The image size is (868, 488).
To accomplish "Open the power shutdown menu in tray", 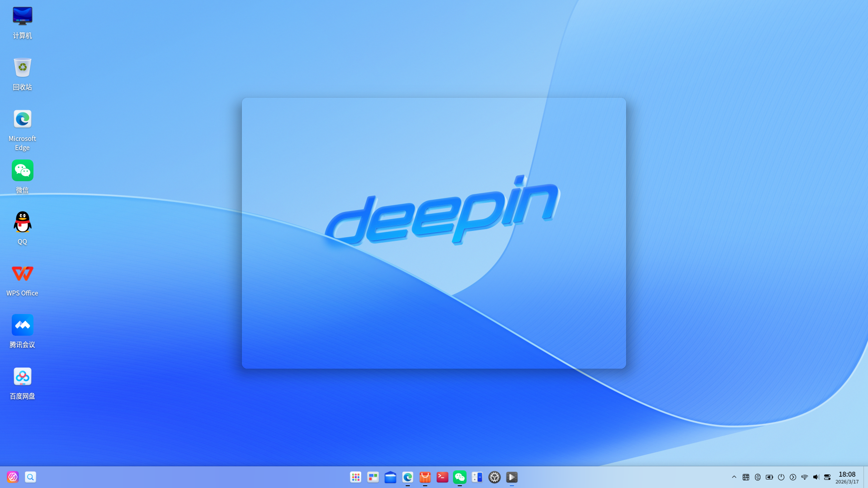I will (781, 477).
